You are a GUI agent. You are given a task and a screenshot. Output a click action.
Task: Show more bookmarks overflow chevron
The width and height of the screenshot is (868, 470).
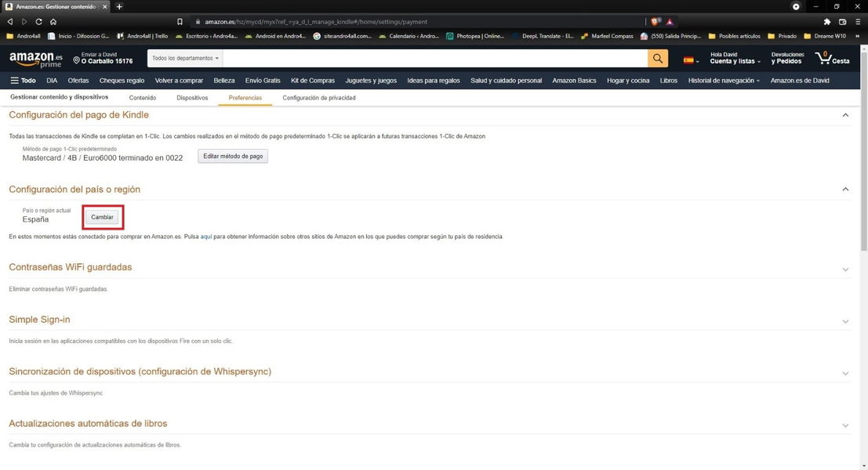pyautogui.click(x=858, y=36)
